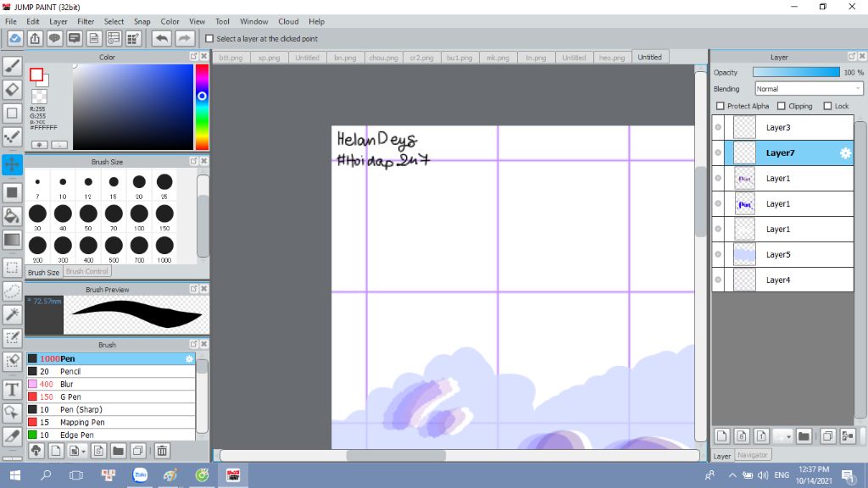This screenshot has height=488, width=868.
Task: Open Windows Start menu
Action: coord(15,475)
